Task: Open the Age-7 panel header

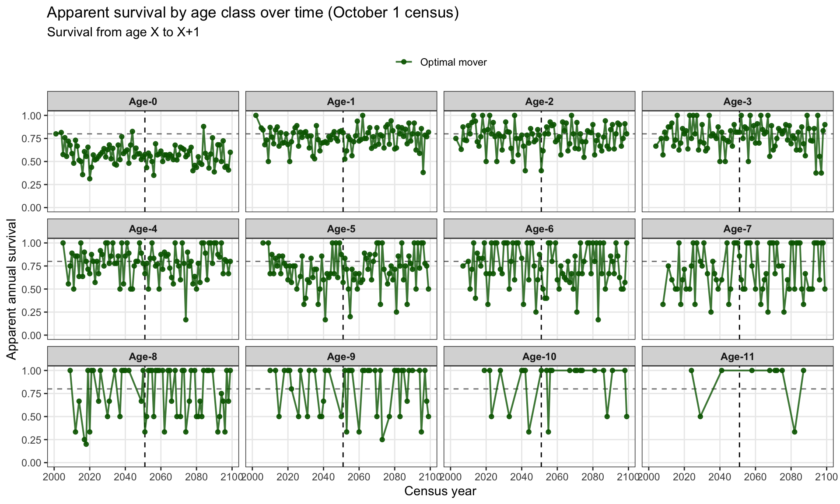Action: (x=738, y=229)
